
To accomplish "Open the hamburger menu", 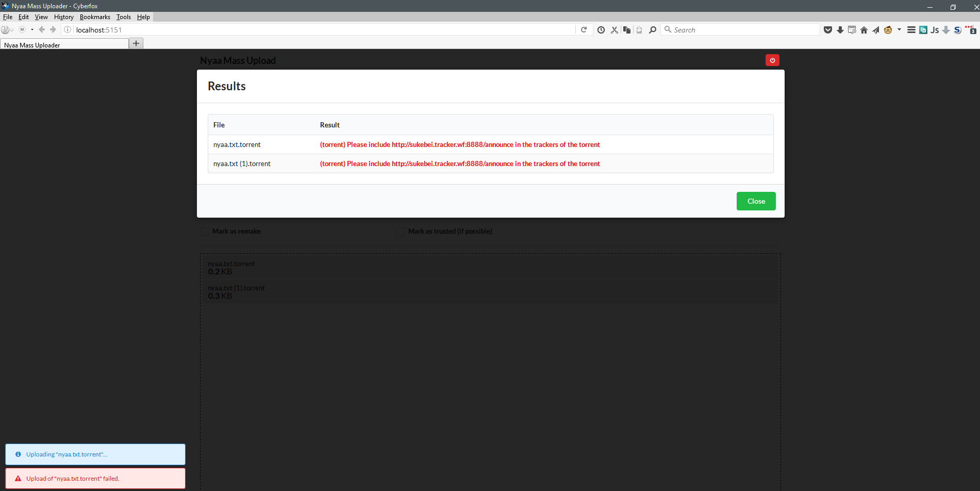I will click(x=911, y=30).
